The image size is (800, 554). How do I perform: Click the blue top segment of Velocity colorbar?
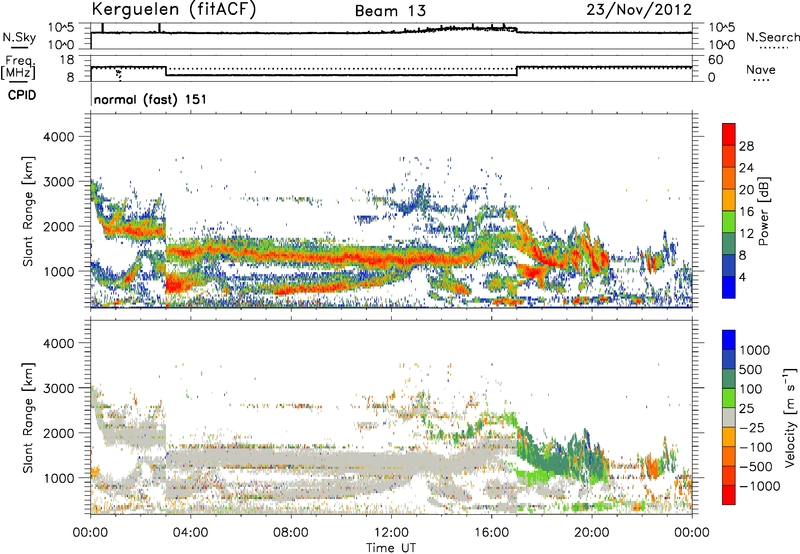(729, 340)
